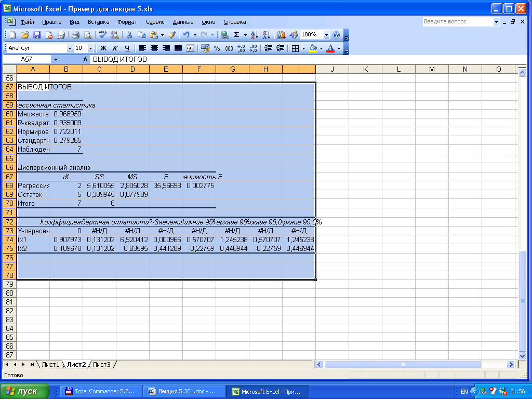
Task: Activate the Format Painter brush
Action: [172, 35]
